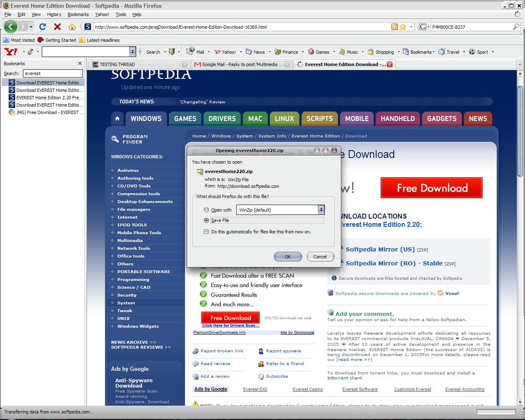Open the address bar URL history dropdown
The width and height of the screenshot is (525, 420).
click(411, 27)
